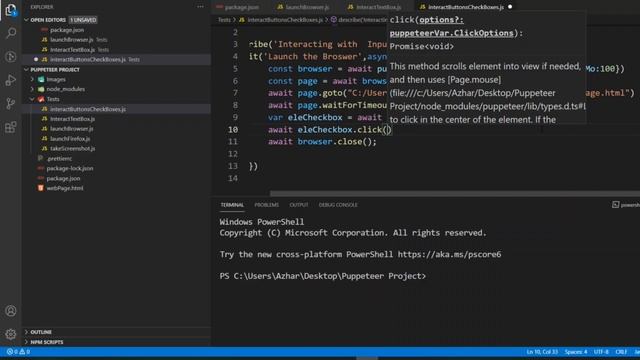Open the Manage gear icon
Viewport: 640px width, 360px height.
click(x=11, y=334)
